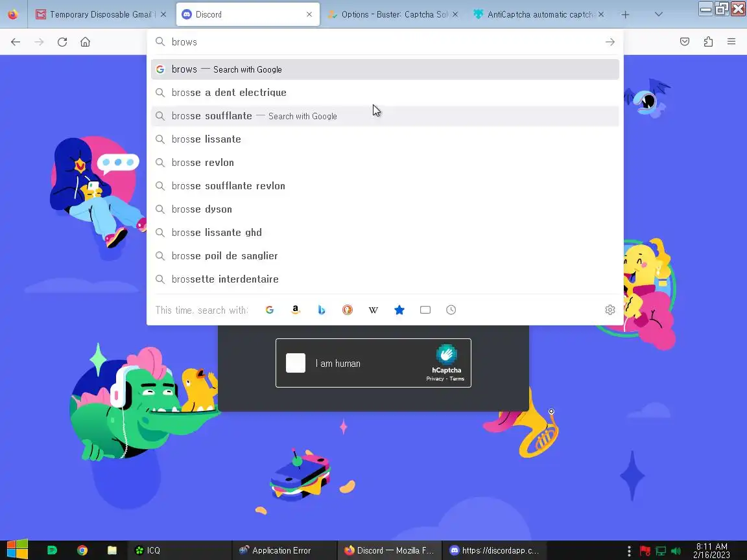Choose suggestion 'brosse poil de sanglier'
The width and height of the screenshot is (747, 560).
coord(385,256)
